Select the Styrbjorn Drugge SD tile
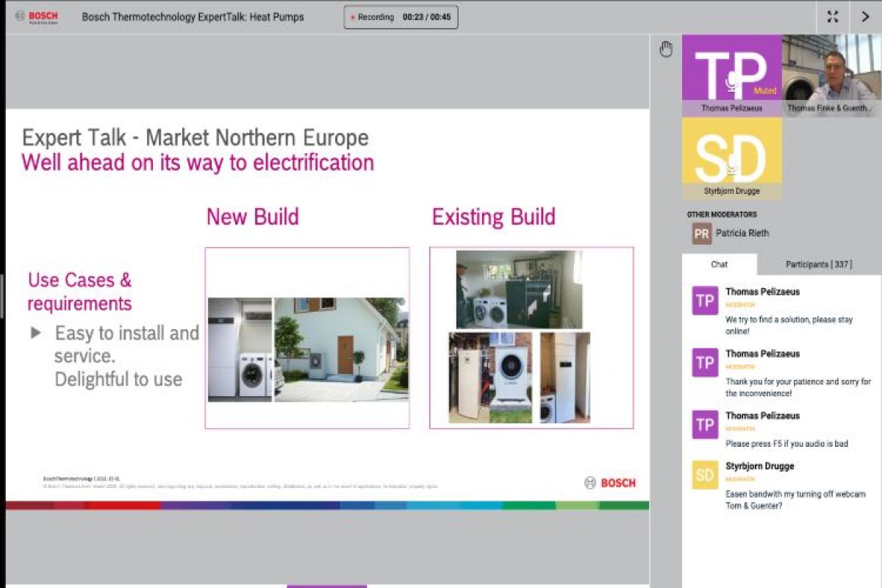This screenshot has height=588, width=882. coord(731,158)
